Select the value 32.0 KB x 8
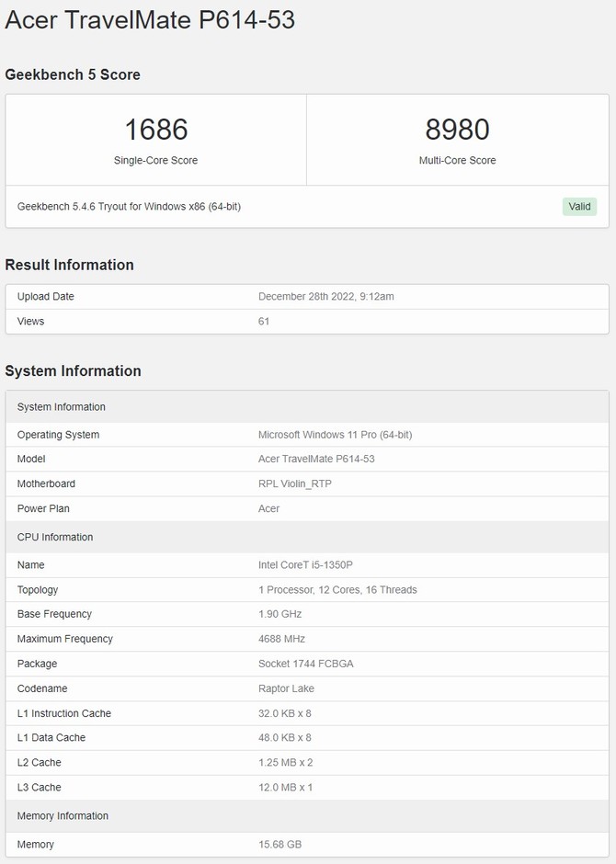Viewport: 616px width, 864px height. coord(285,713)
